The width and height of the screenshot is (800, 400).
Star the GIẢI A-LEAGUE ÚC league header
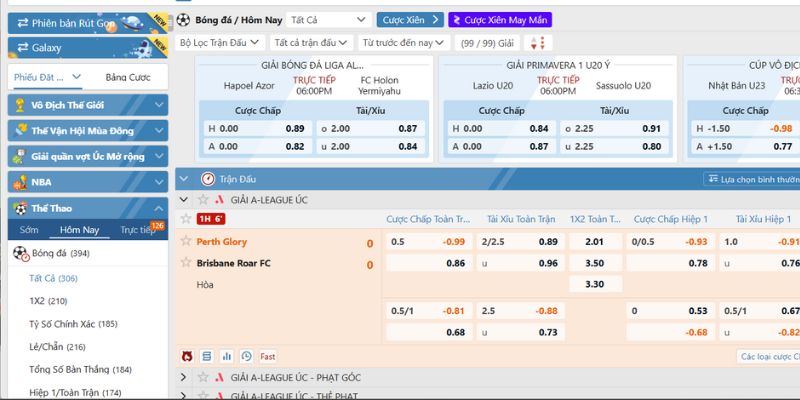(x=204, y=199)
